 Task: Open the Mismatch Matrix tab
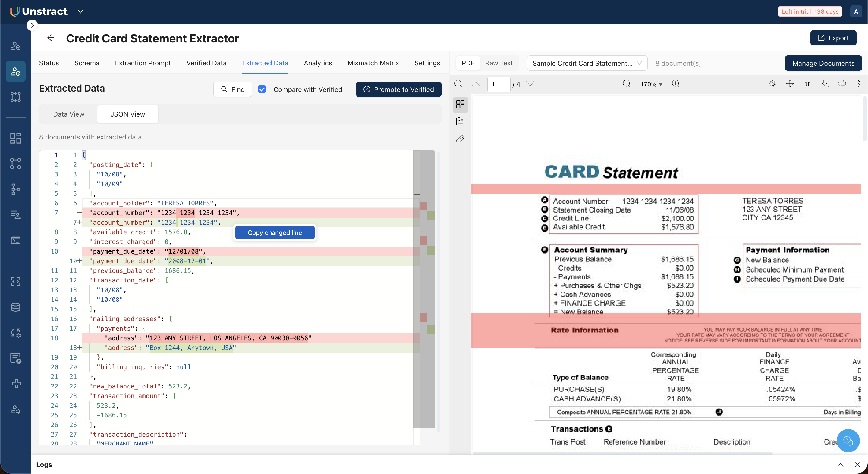click(x=373, y=63)
